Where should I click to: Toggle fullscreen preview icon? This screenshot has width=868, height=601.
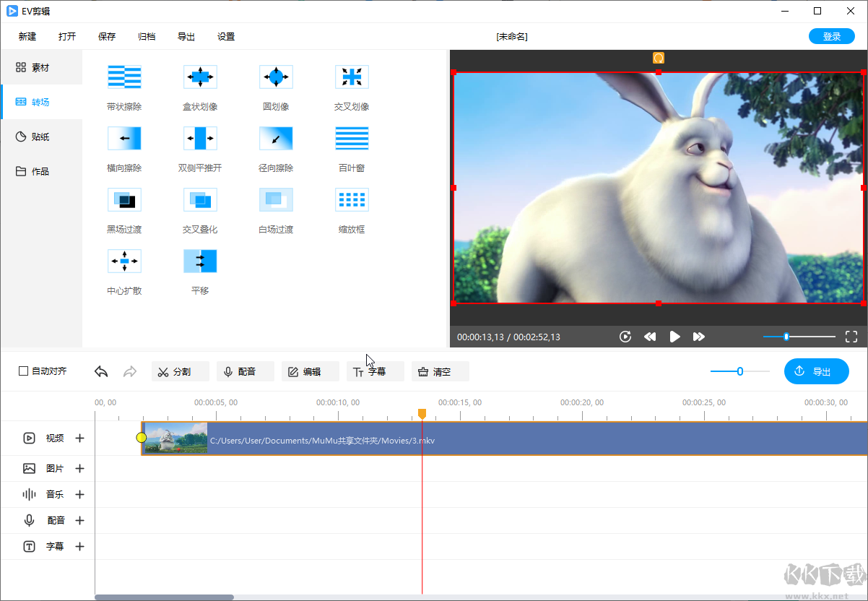[851, 337]
